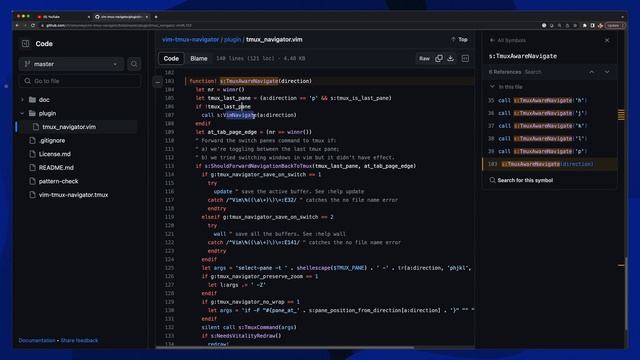Viewport: 640px width, 360px height.
Task: Click line number 125
Action: click(169, 268)
